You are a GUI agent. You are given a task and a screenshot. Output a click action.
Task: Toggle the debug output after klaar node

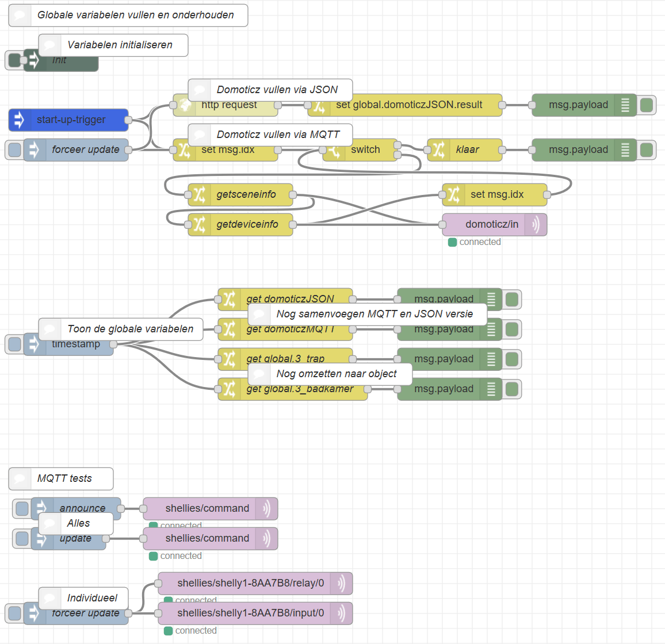[x=647, y=149]
